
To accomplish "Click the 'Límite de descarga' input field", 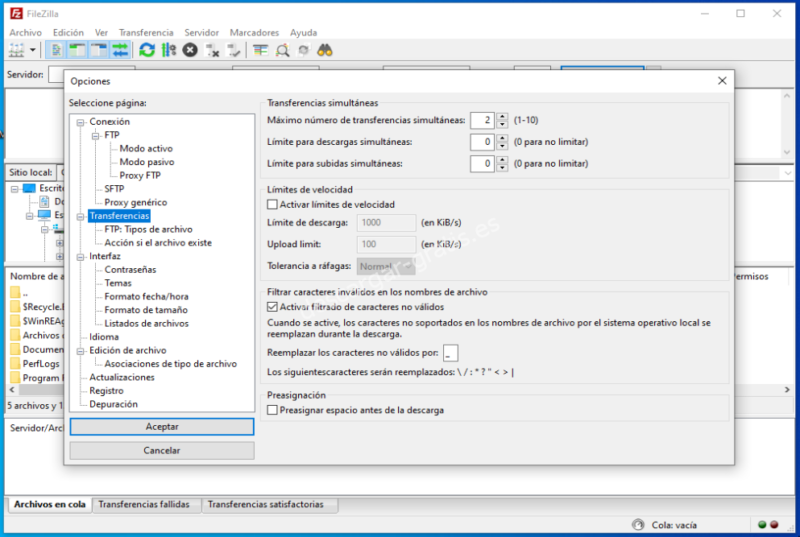I will click(386, 222).
